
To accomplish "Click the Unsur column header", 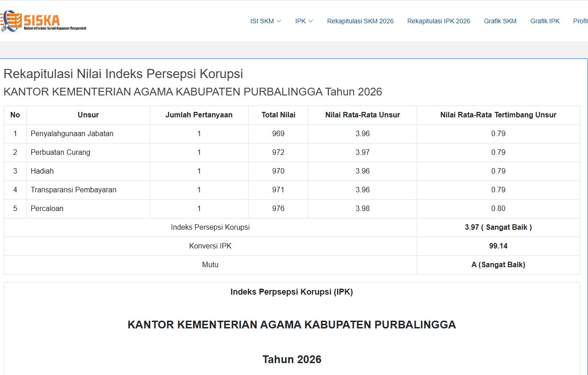I will pos(88,115).
